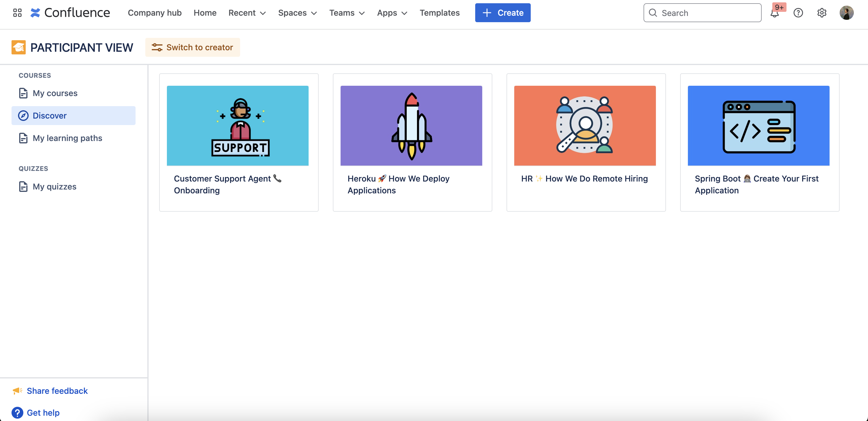Expand the Recent dropdown
868x421 pixels.
pos(247,13)
